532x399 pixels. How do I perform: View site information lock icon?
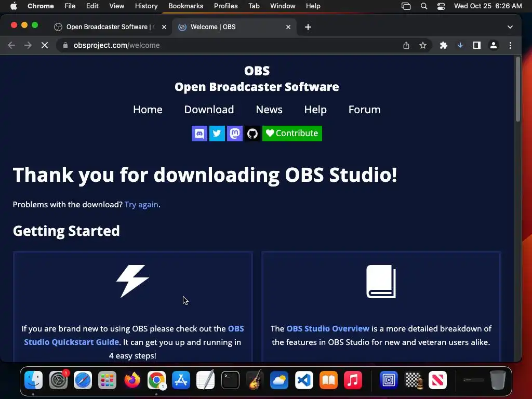click(x=65, y=45)
